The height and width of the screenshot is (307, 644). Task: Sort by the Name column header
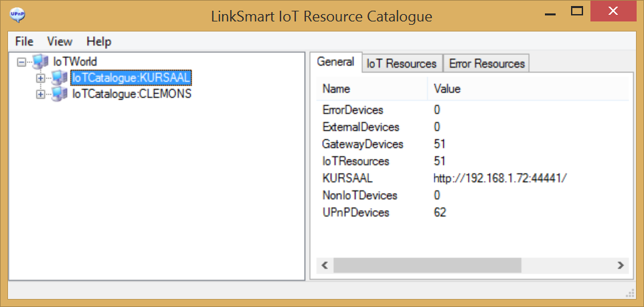tap(372, 88)
